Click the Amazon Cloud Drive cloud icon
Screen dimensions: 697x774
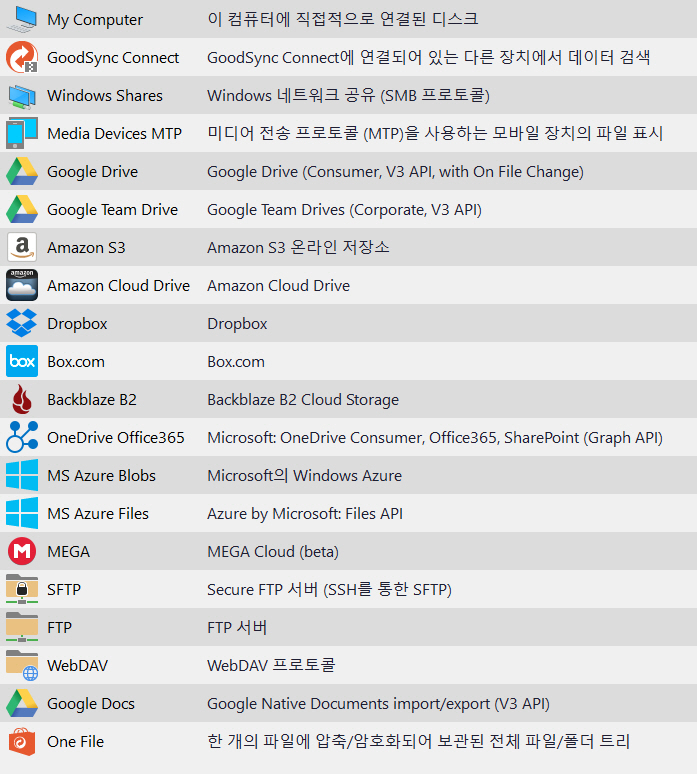click(22, 285)
